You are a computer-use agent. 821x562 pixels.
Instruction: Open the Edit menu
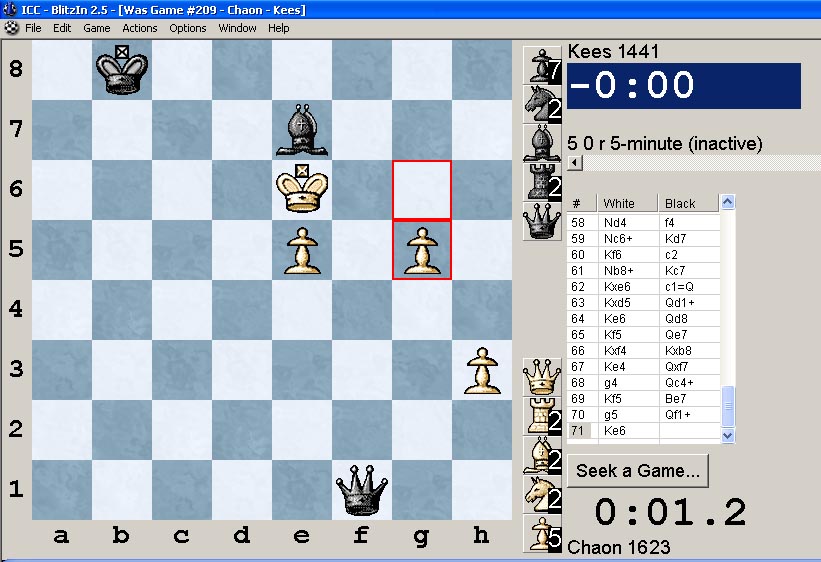(62, 28)
